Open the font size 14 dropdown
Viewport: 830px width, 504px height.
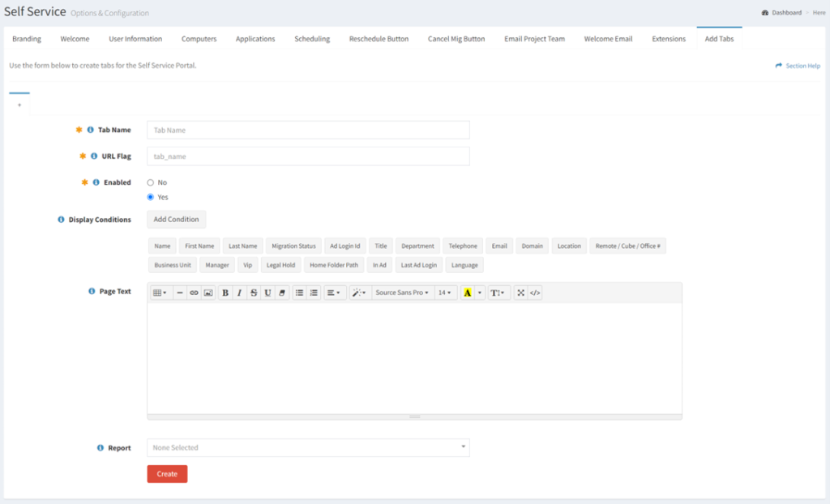pyautogui.click(x=443, y=293)
